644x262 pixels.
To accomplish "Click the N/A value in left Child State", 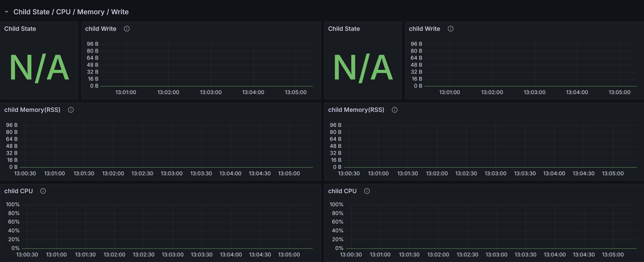I will (39, 68).
